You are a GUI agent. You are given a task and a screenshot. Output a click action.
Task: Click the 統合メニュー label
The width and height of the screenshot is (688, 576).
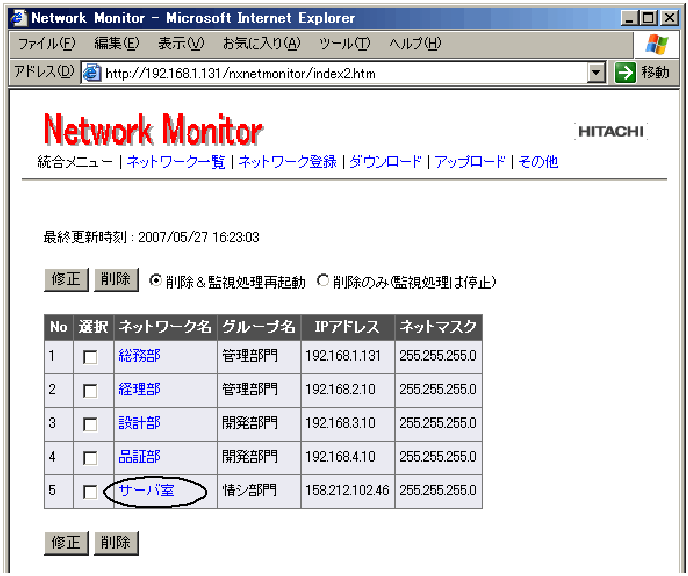pos(75,162)
